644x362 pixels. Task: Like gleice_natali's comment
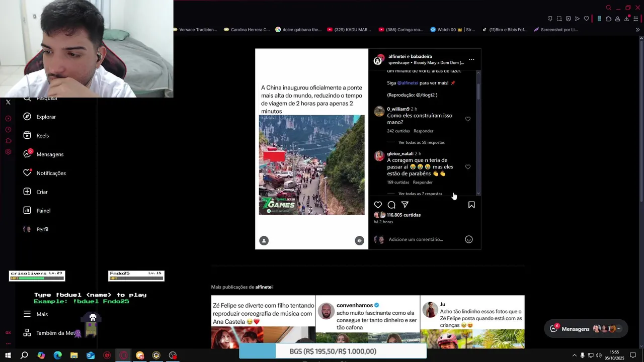pyautogui.click(x=468, y=167)
